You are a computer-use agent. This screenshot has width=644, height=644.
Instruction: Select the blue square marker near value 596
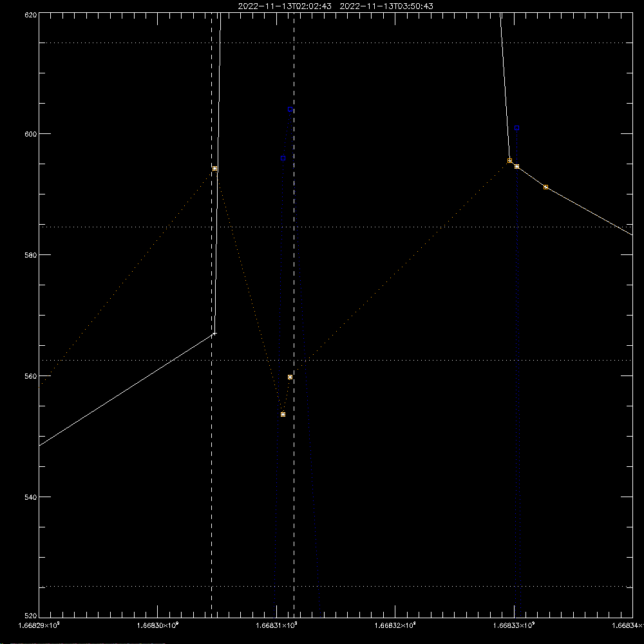click(283, 158)
